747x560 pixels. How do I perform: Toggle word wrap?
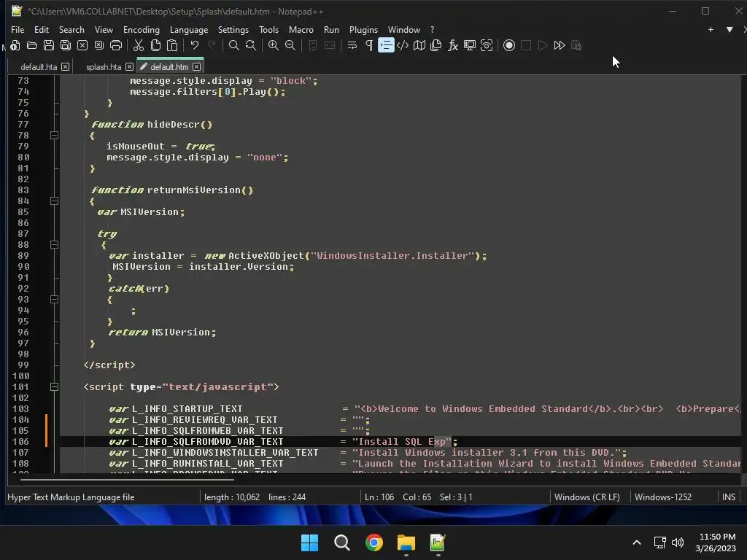[x=352, y=45]
